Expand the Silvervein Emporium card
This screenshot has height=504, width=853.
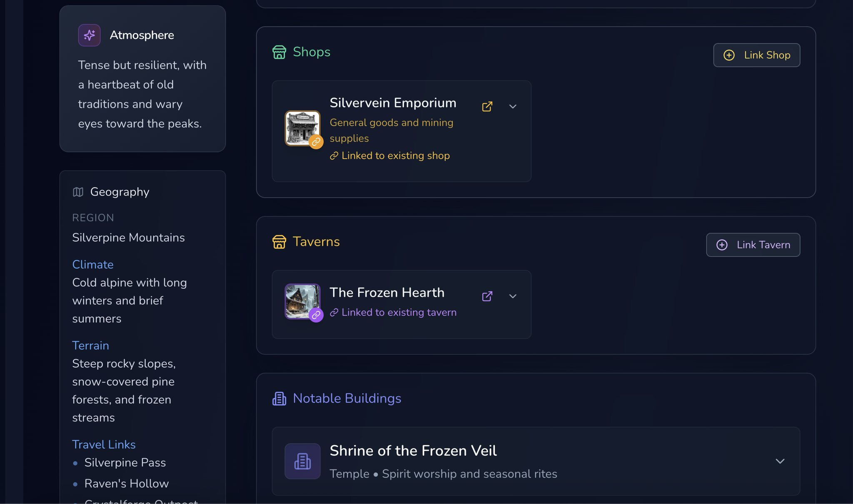pyautogui.click(x=513, y=107)
